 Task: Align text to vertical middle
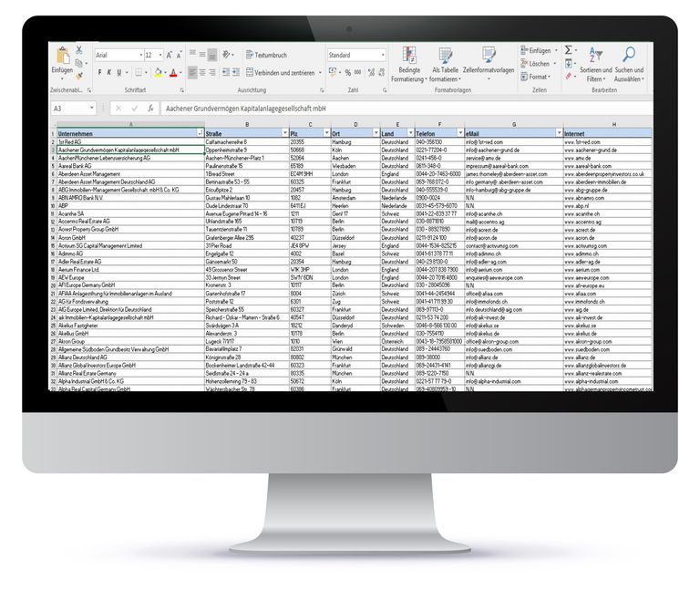202,54
